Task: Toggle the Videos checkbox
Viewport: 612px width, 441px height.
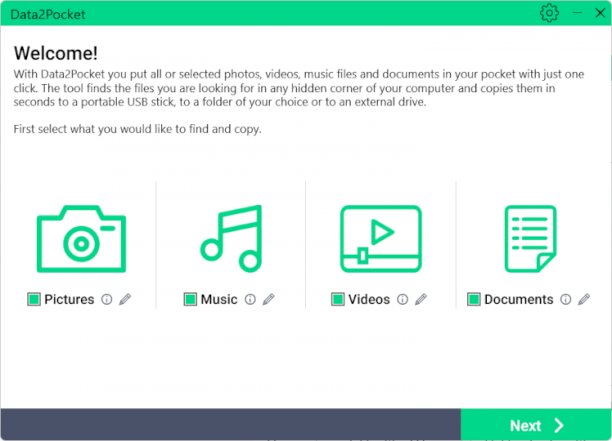Action: click(x=338, y=299)
